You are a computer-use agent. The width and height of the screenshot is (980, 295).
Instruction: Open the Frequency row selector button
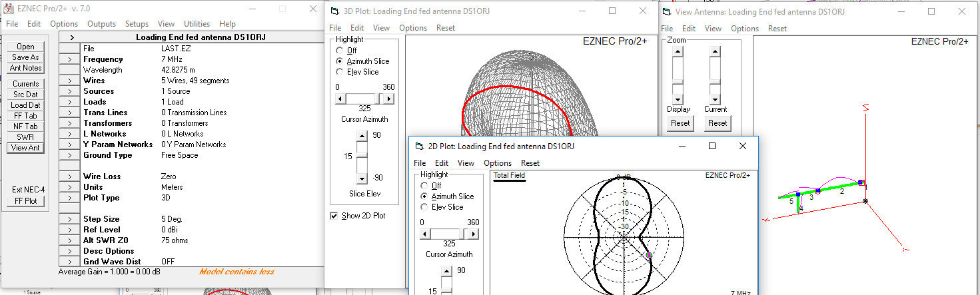pos(69,59)
